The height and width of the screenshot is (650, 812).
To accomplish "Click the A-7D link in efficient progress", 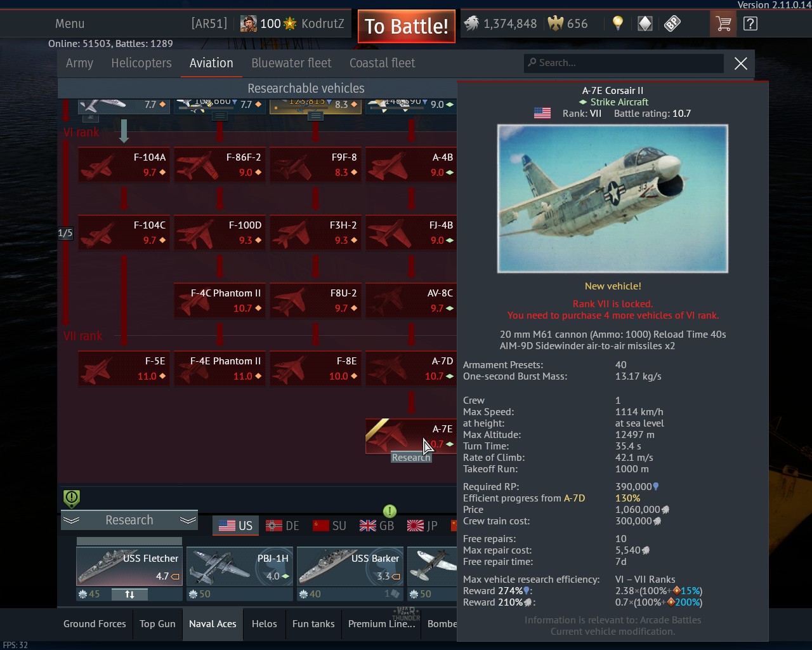I will 574,498.
